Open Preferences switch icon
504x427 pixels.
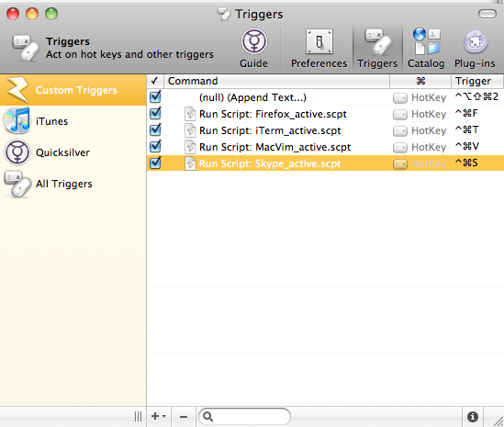pos(319,41)
